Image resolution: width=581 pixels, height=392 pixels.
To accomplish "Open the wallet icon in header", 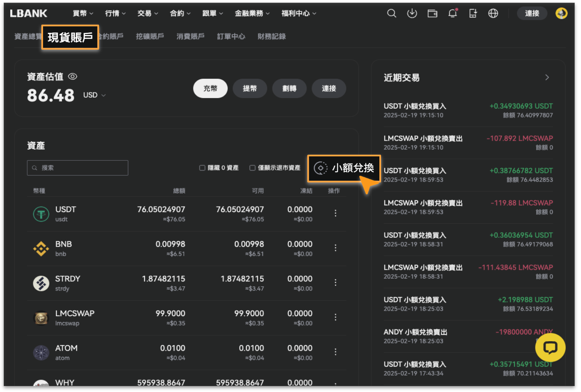I will coord(432,14).
